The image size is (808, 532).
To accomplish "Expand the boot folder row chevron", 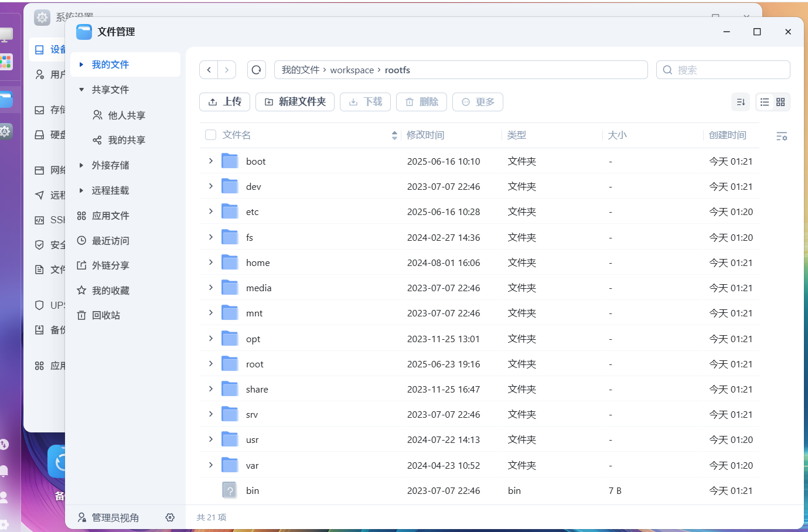I will pyautogui.click(x=211, y=161).
